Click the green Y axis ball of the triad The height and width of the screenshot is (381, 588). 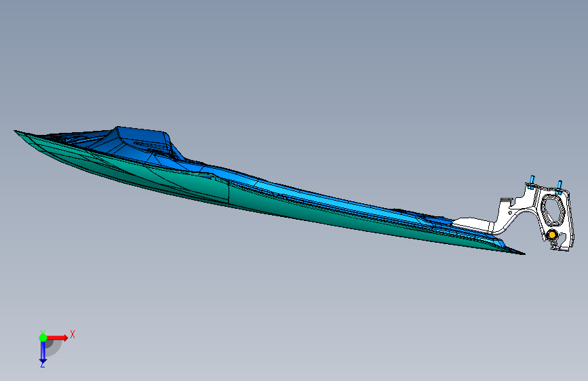(x=43, y=338)
